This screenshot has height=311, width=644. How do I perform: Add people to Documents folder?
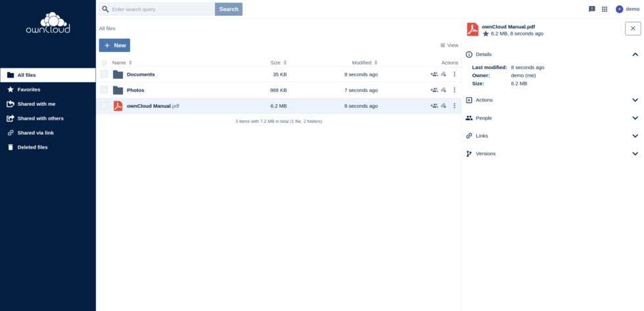coord(434,74)
